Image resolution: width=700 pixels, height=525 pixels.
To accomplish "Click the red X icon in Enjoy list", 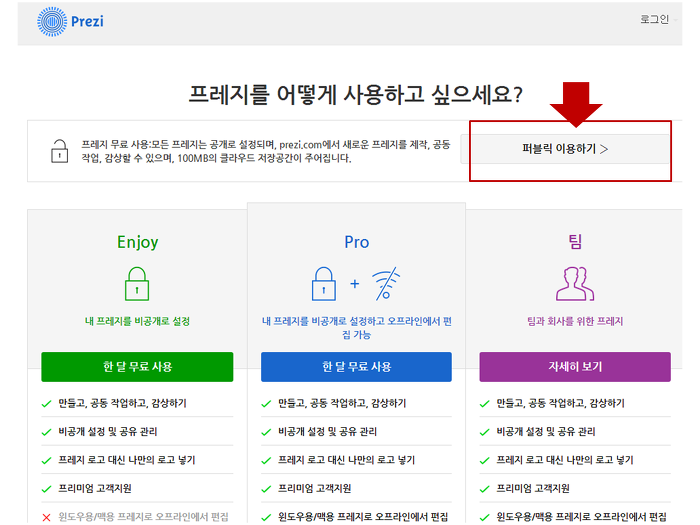I will 46,517.
